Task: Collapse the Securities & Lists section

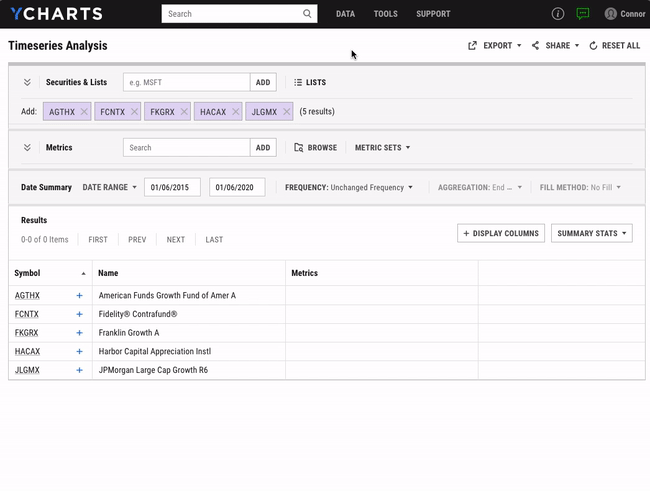Action: tap(27, 82)
